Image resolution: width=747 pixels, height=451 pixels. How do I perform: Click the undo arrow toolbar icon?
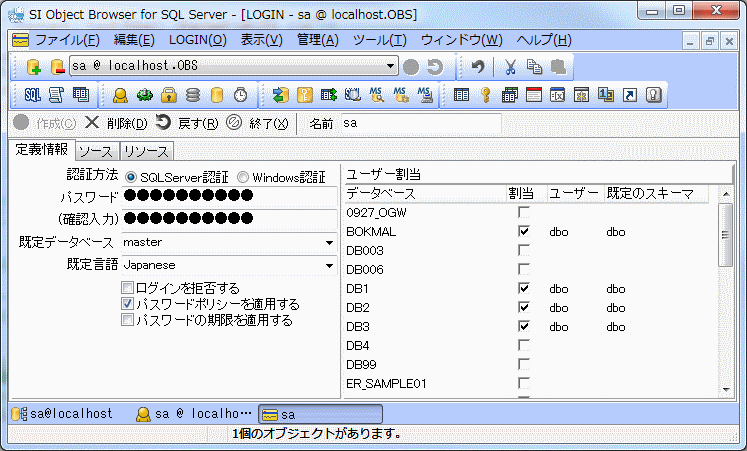pos(479,67)
